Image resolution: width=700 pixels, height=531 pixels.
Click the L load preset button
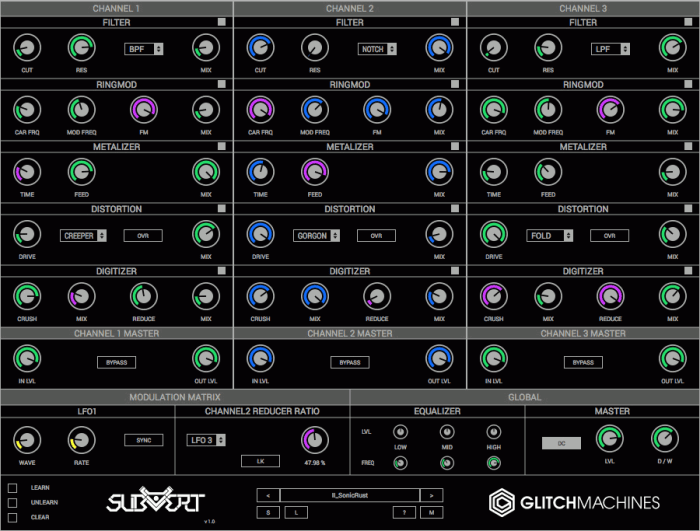tap(296, 513)
